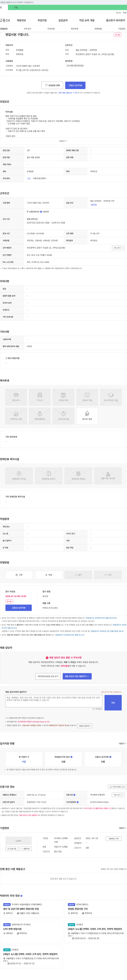Switch to the 복리후생 tab

(x=74, y=29)
